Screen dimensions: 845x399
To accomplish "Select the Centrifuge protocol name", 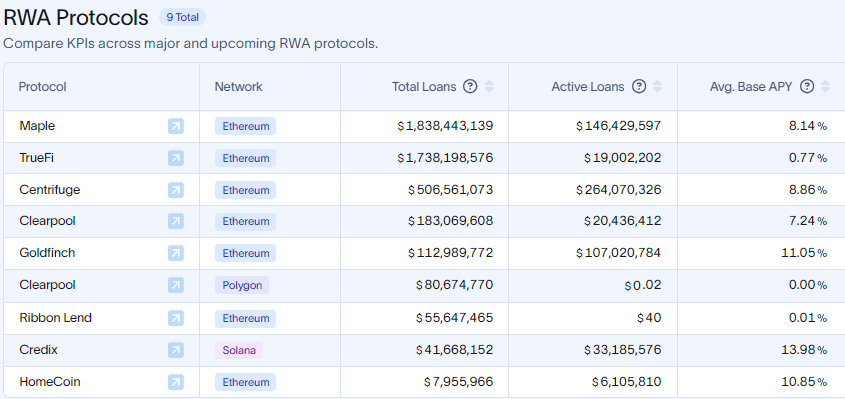I will tap(50, 190).
